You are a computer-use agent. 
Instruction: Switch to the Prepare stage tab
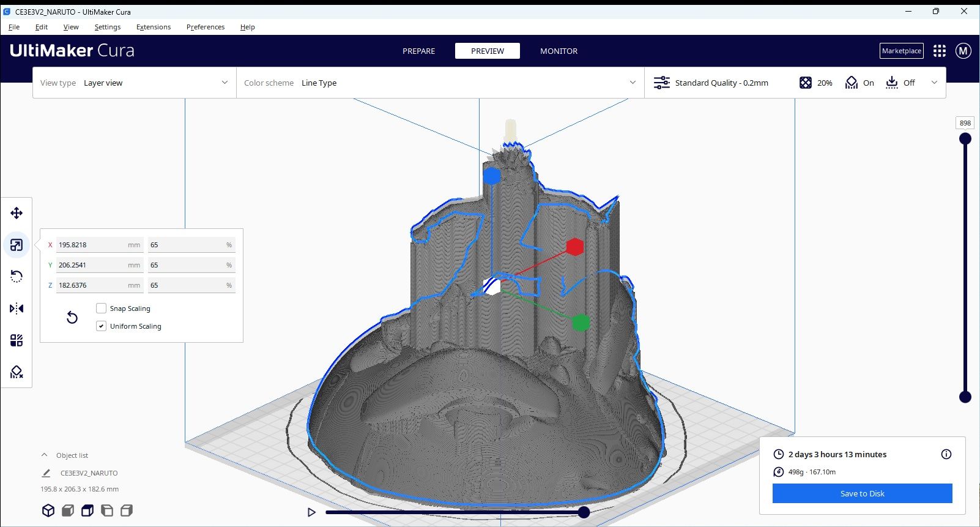419,51
